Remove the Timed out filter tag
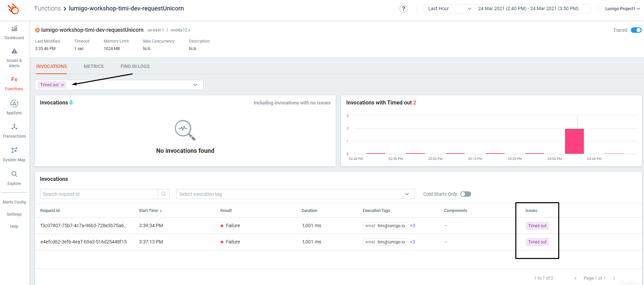This screenshot has height=285, width=644. coord(62,85)
